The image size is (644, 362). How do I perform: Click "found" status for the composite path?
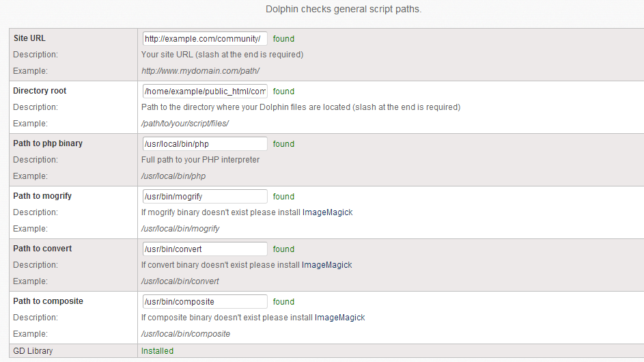coord(283,302)
